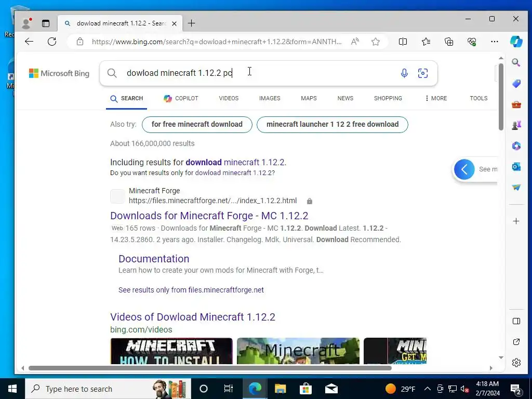This screenshot has width=532, height=399.
Task: Open the Tools briefcase in the Edge sidebar
Action: [516, 104]
